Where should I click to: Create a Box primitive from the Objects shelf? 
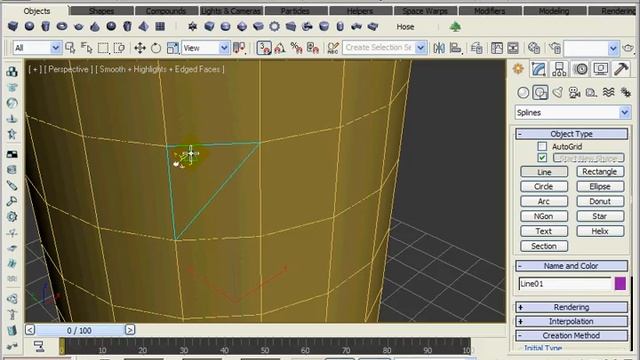pos(13,27)
